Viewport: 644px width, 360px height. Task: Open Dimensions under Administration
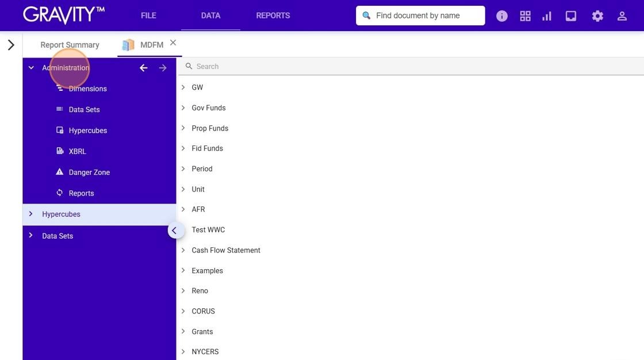click(x=87, y=89)
